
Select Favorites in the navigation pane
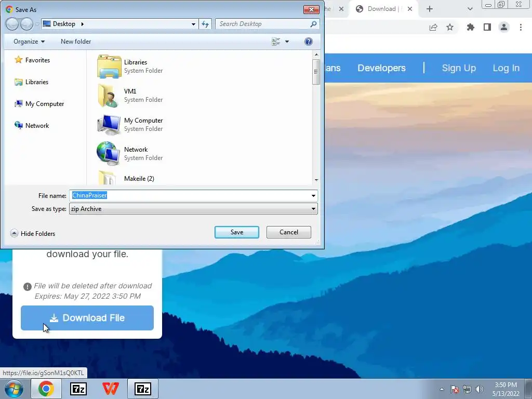pyautogui.click(x=32, y=60)
